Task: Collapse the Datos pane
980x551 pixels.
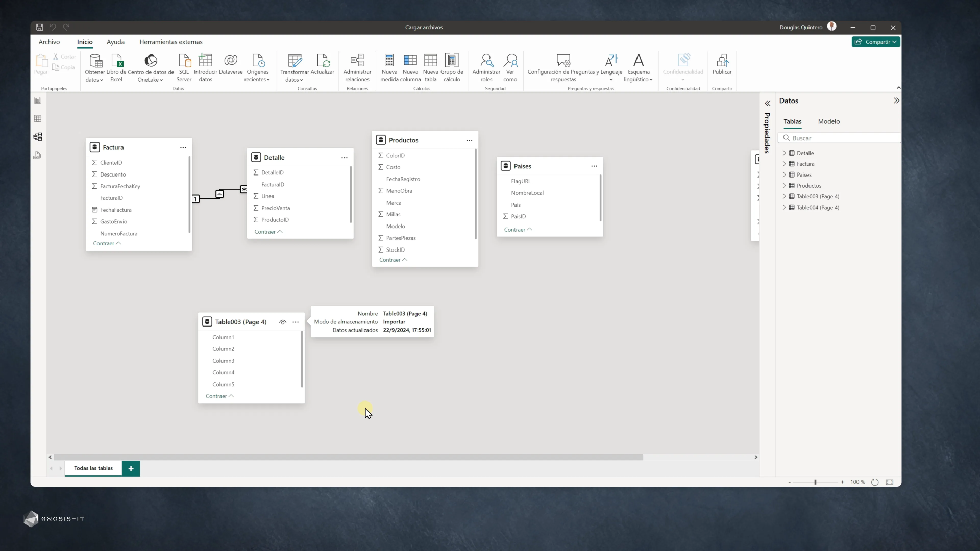Action: pyautogui.click(x=896, y=101)
